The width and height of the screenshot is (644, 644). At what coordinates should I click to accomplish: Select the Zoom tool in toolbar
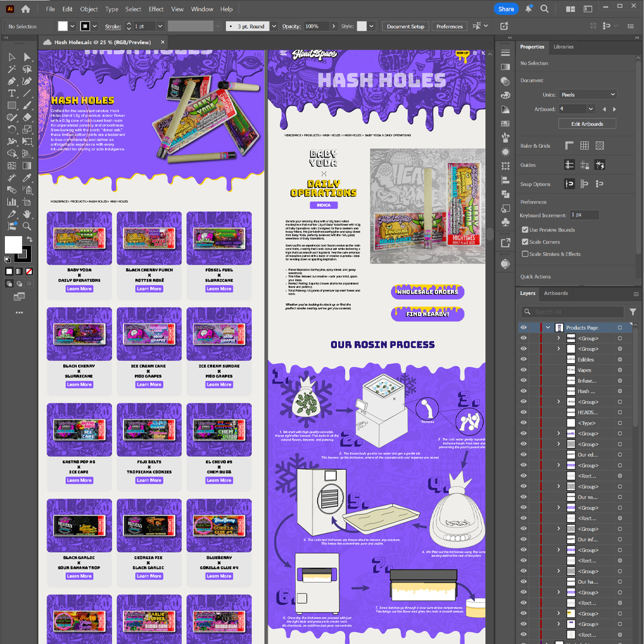coord(27,227)
